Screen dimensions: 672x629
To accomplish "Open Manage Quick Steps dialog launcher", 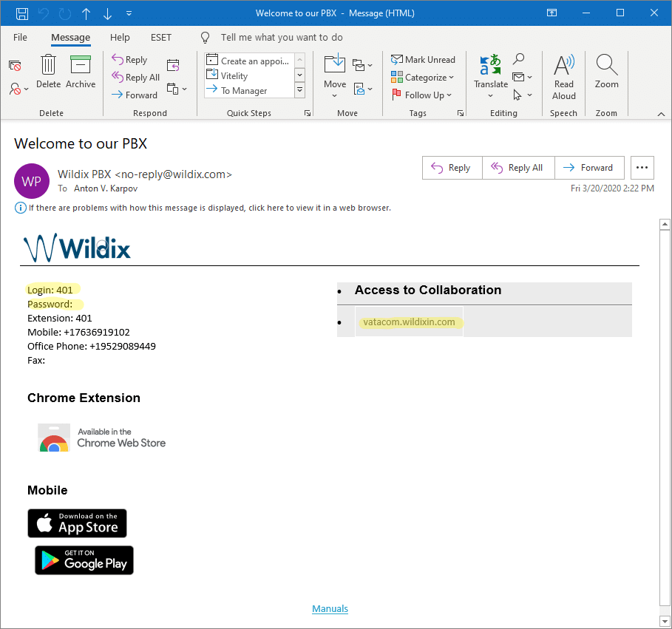I will tap(308, 113).
